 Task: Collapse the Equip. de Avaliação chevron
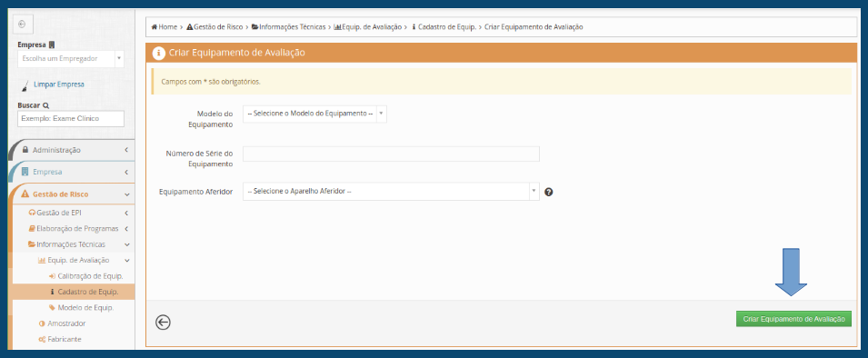tap(126, 260)
